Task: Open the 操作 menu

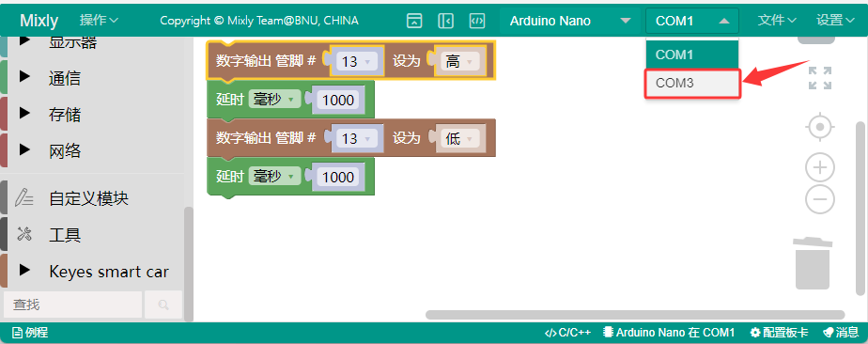Action: (99, 21)
